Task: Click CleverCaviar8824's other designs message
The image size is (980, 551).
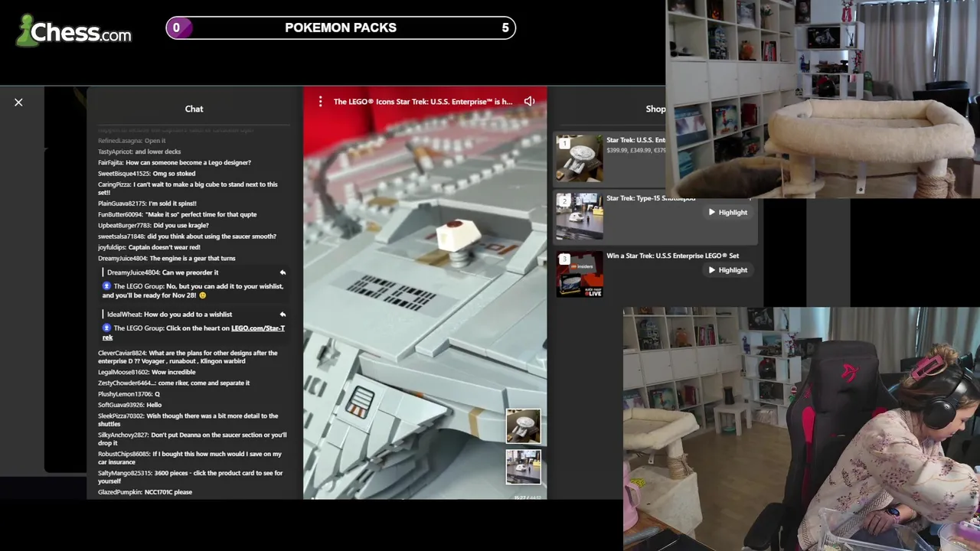Action: pyautogui.click(x=188, y=357)
